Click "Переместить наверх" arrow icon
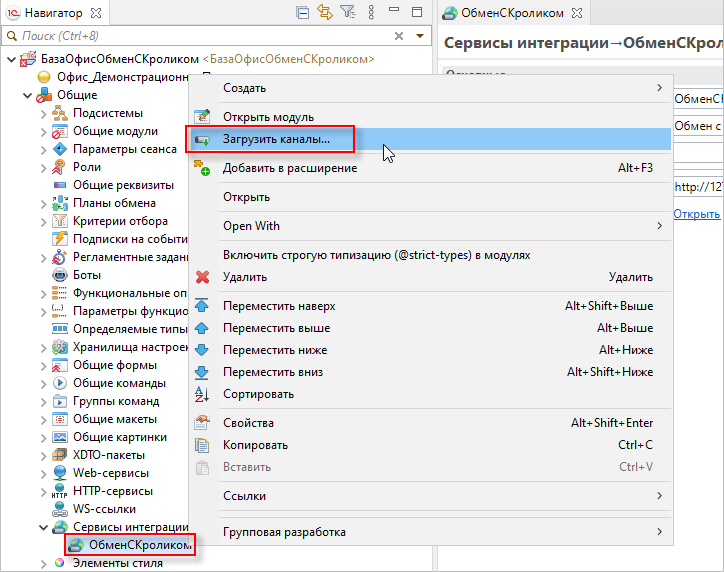724x572 pixels. (203, 306)
